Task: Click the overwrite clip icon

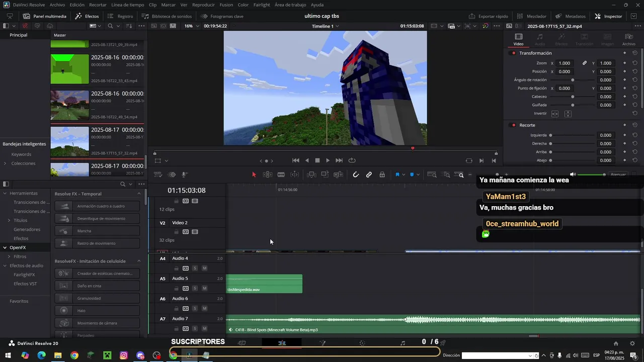Action: pyautogui.click(x=325, y=174)
